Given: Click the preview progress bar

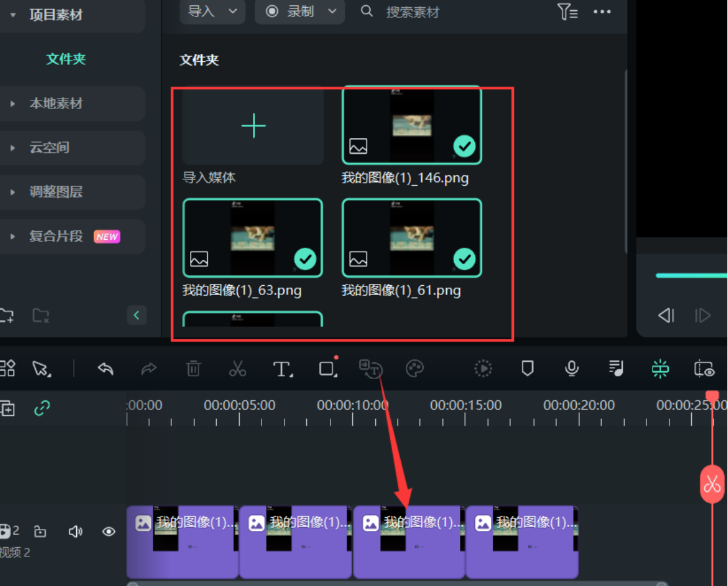Looking at the screenshot, I should pos(690,275).
